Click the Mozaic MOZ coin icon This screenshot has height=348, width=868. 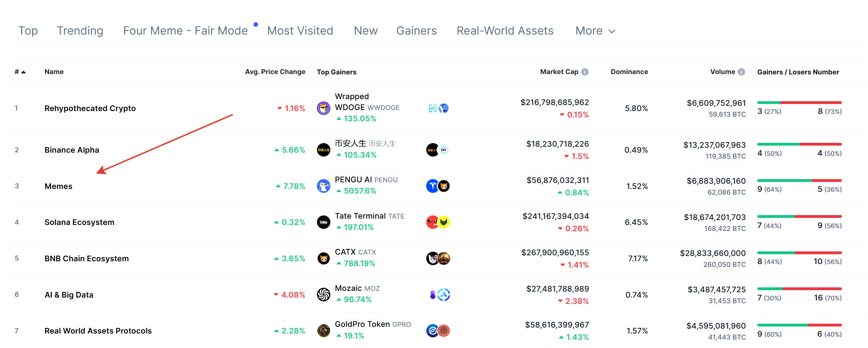coord(323,295)
